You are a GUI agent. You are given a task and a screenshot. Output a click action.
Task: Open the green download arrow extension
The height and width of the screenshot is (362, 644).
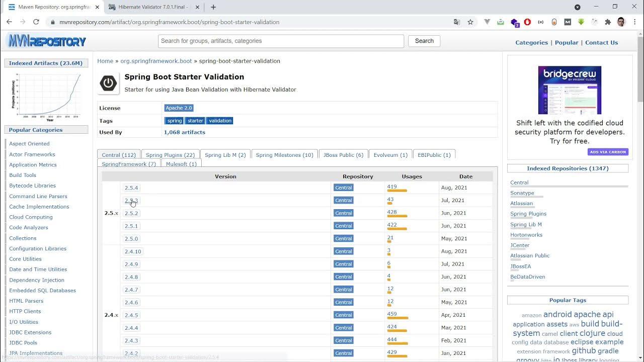tap(581, 22)
